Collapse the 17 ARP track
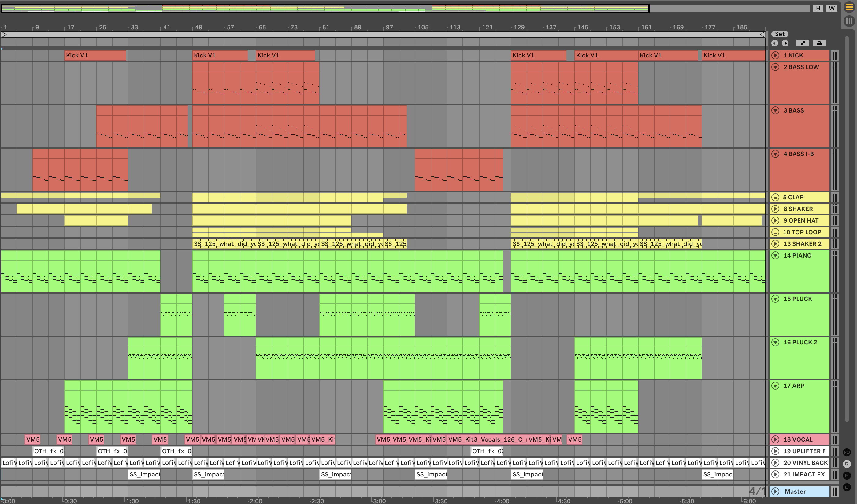The height and width of the screenshot is (504, 857). tap(775, 386)
